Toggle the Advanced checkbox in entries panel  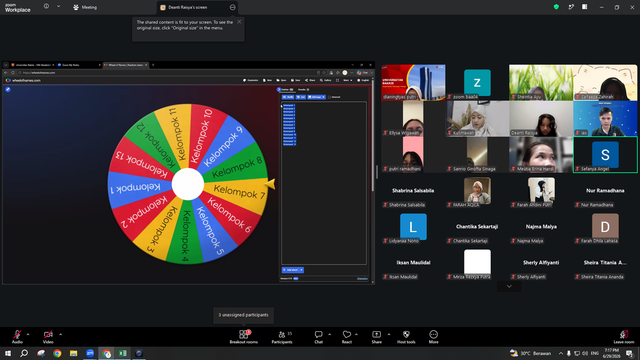329,97
